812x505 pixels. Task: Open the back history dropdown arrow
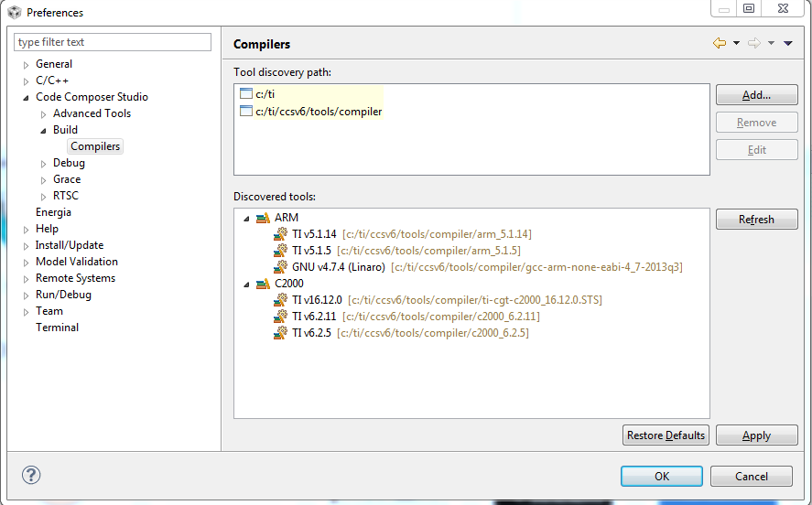coord(736,44)
